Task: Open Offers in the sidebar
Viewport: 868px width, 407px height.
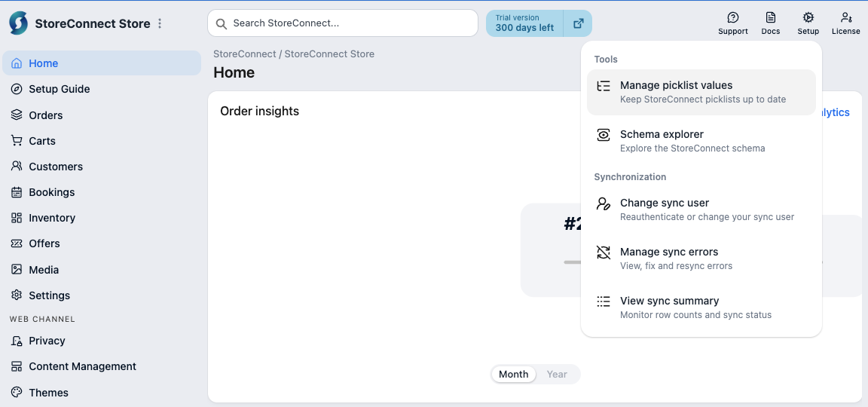Action: 102,243
